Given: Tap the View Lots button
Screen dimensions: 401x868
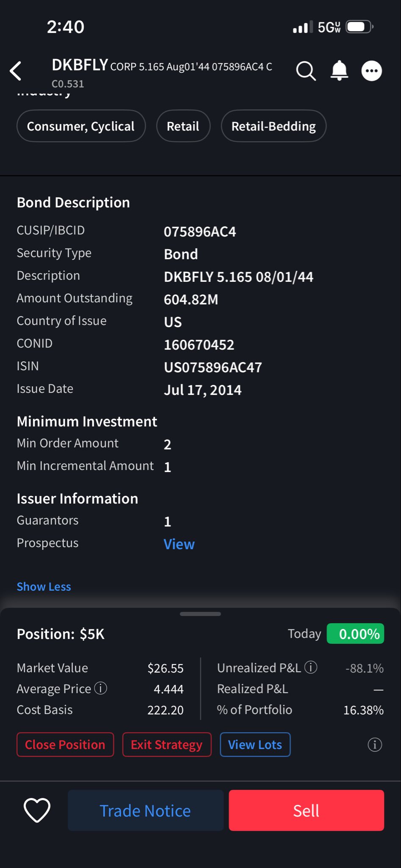Looking at the screenshot, I should click(255, 745).
